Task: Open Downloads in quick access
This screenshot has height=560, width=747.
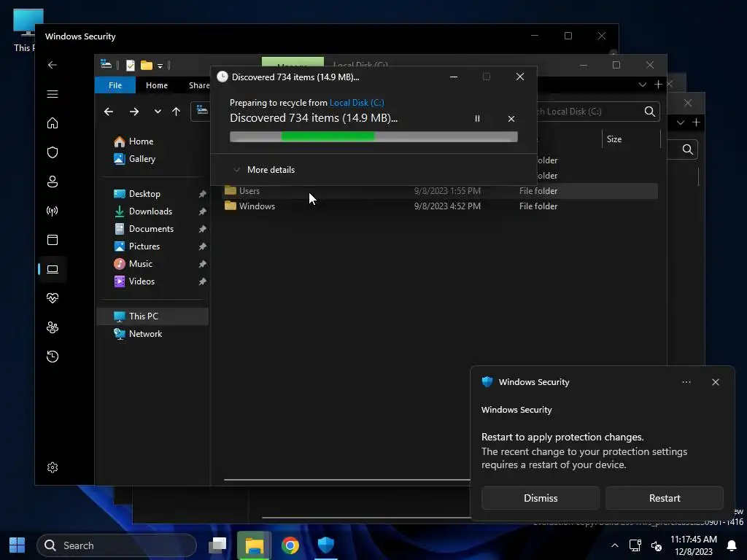Action: [150, 211]
